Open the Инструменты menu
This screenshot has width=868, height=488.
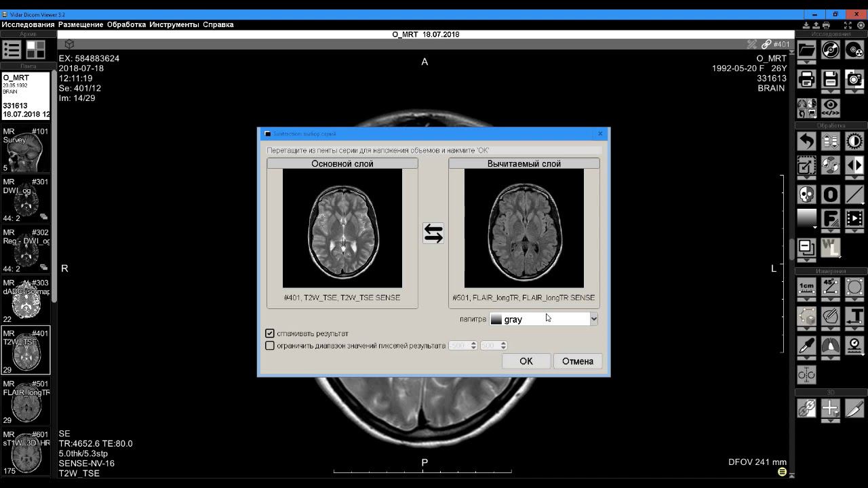pos(174,24)
